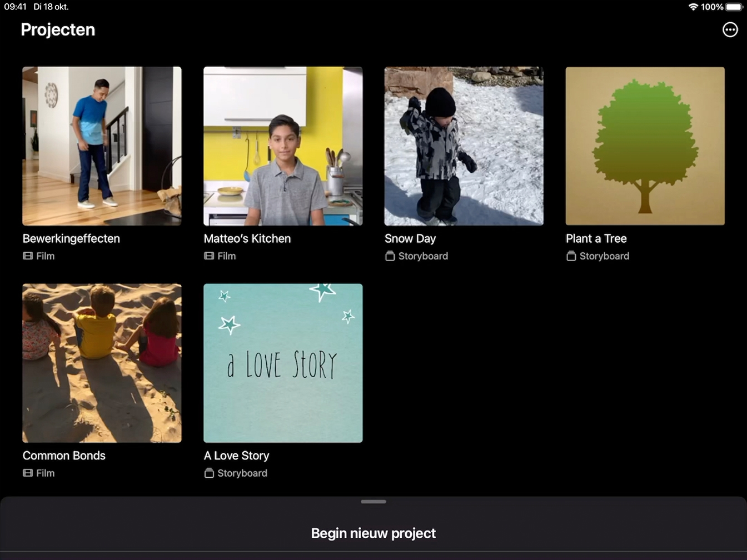
Task: Open the More options ellipsis menu
Action: tap(730, 30)
